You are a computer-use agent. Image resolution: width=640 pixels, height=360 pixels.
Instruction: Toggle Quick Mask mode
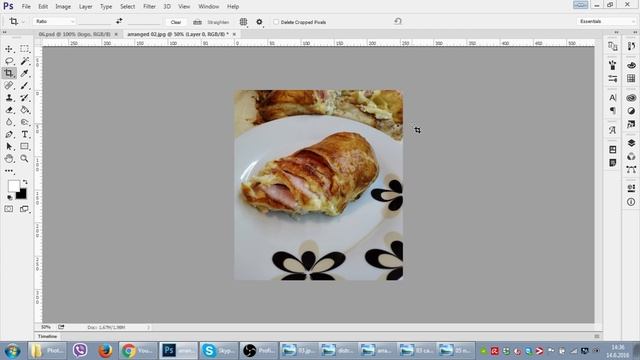point(9,209)
